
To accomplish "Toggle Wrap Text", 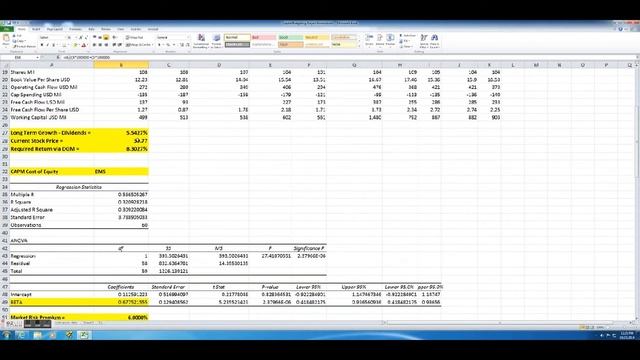I will 135,38.
